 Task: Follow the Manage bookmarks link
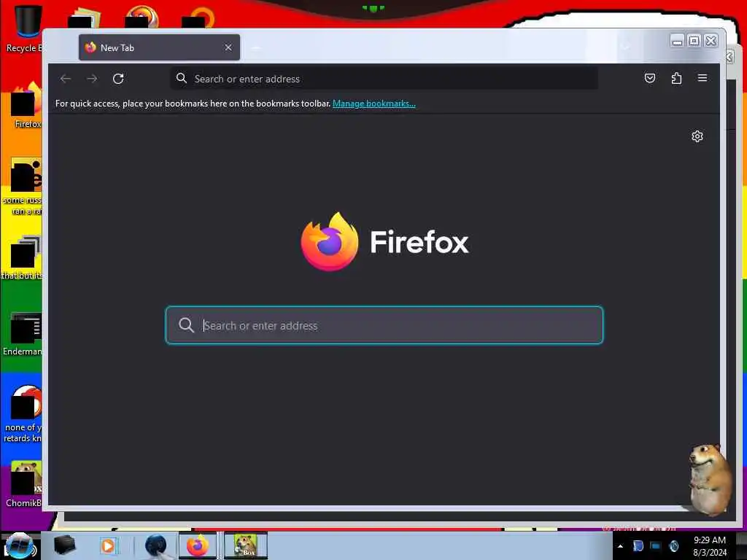(374, 104)
